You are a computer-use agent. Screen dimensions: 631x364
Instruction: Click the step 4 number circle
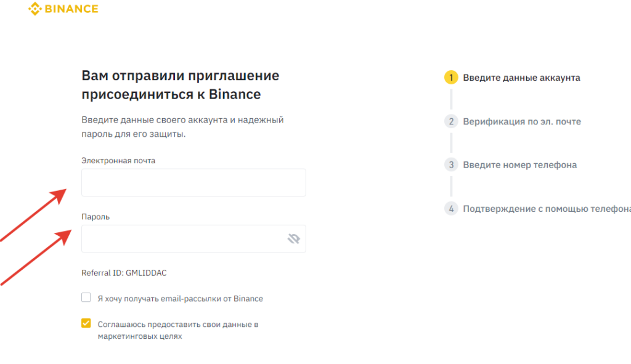click(451, 209)
